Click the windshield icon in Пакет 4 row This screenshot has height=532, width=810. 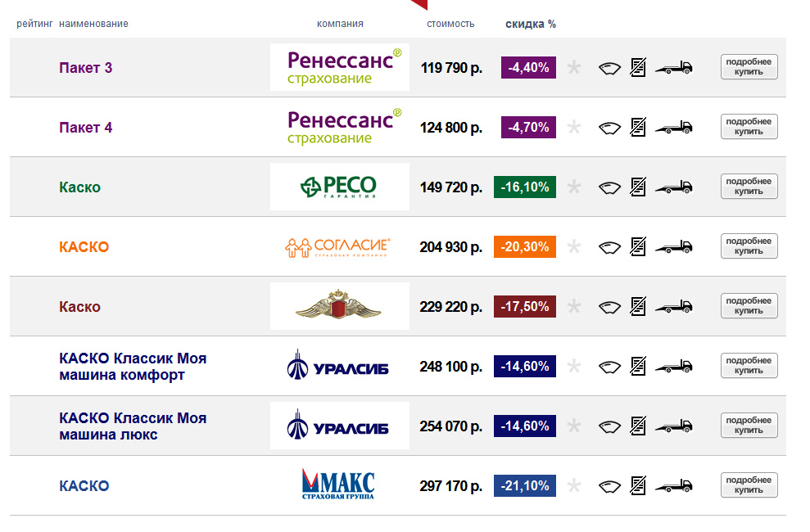(609, 128)
